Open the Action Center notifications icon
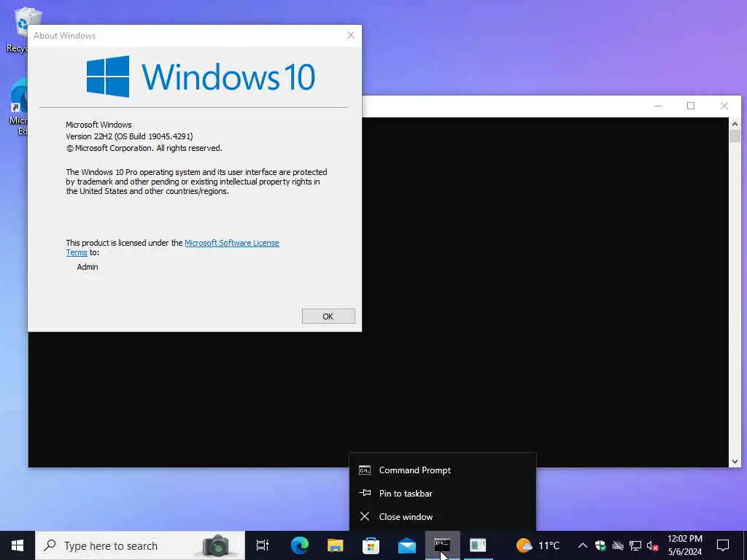This screenshot has width=747, height=560. (723, 545)
